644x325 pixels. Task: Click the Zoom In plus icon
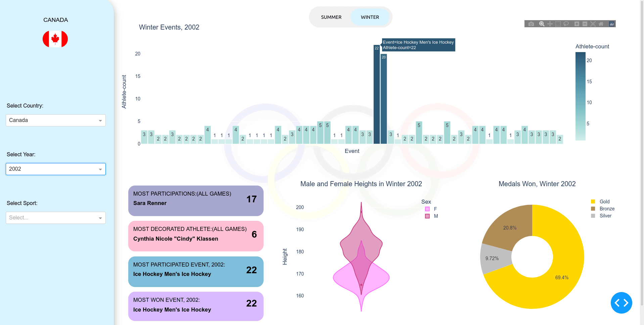tap(577, 24)
